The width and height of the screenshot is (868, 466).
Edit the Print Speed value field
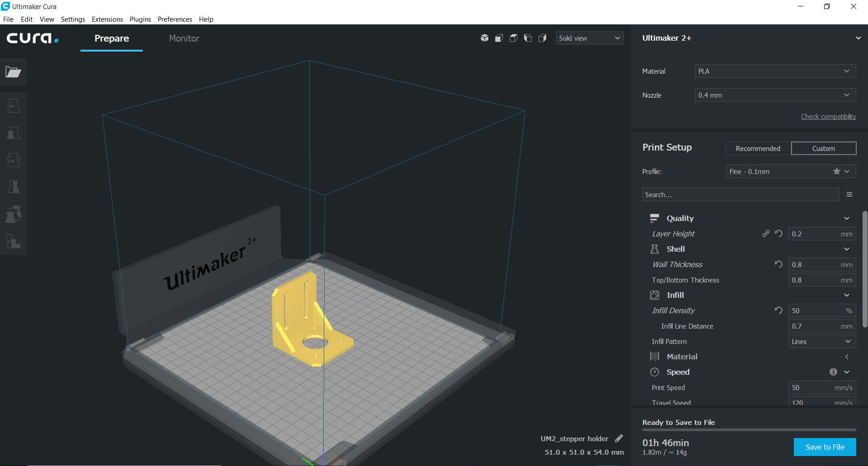click(x=822, y=387)
